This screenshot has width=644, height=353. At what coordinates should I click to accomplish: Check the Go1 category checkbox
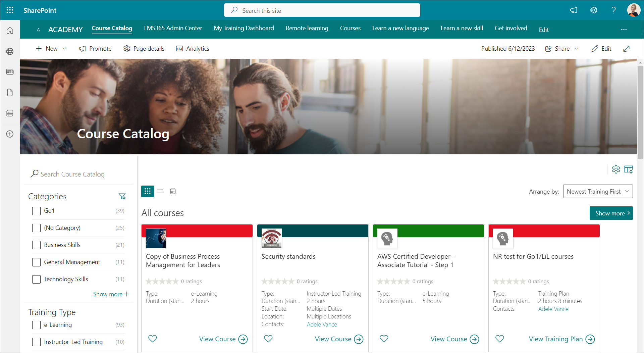coord(36,211)
